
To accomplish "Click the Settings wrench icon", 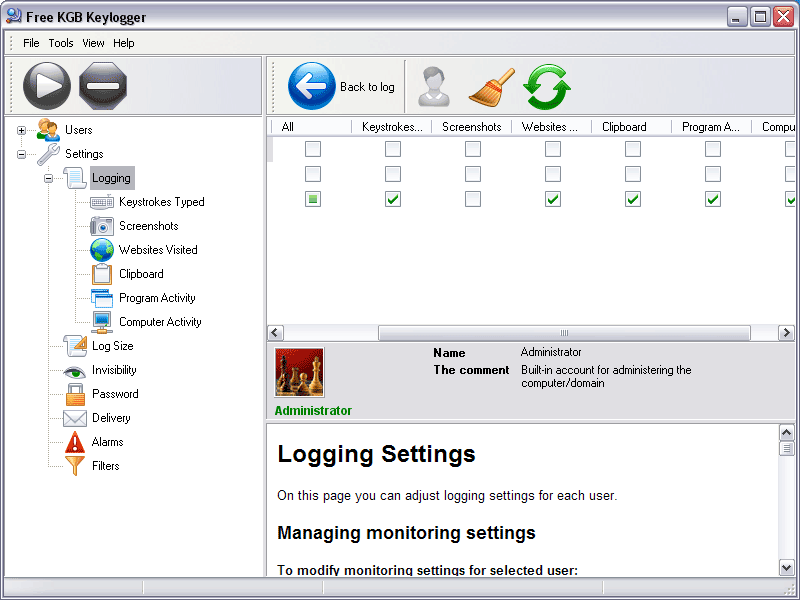I will click(x=48, y=154).
